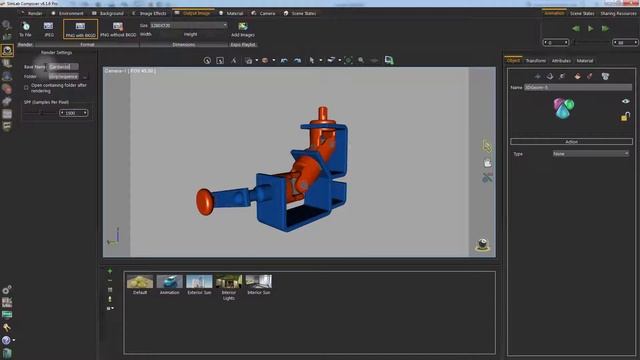Click the Save Name input field
Image resolution: width=640 pixels, height=360 pixels.
63,67
